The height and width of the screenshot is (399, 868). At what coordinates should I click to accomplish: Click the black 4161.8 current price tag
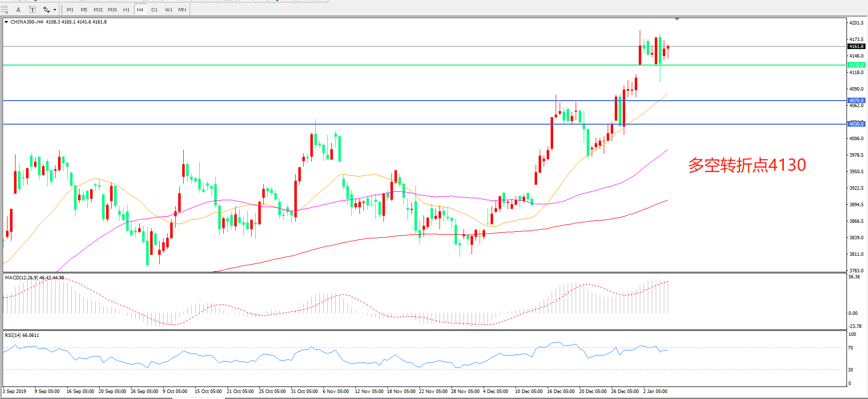pos(856,47)
